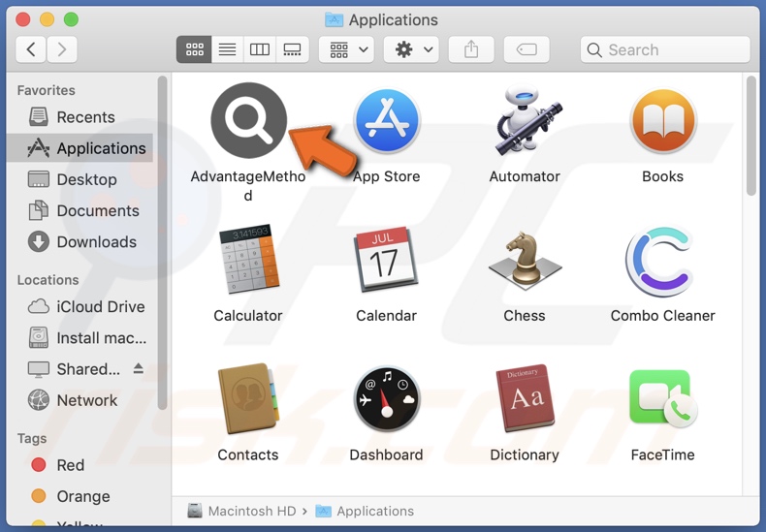Click the FaceTime name label
Screen dimensions: 766x532
click(x=663, y=454)
